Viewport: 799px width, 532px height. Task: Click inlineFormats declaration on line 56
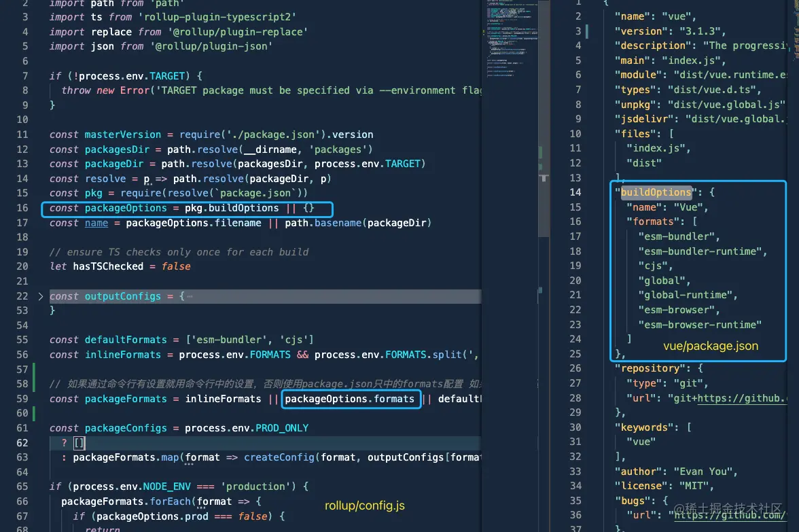tap(123, 355)
